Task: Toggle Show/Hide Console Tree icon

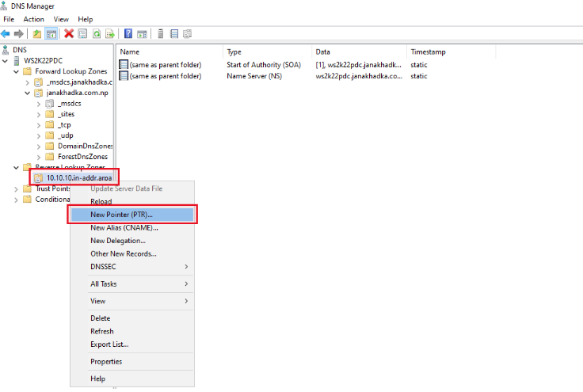Action: [51, 33]
